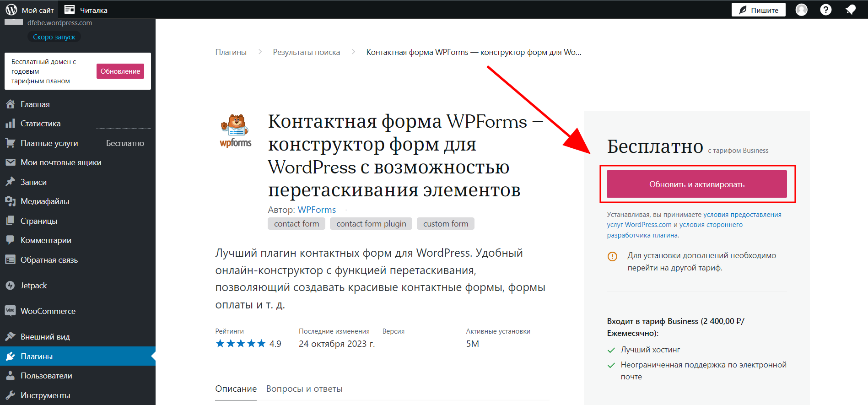Open the Reader (Читалка) icon
Image resolution: width=868 pixels, height=405 pixels.
coord(70,10)
